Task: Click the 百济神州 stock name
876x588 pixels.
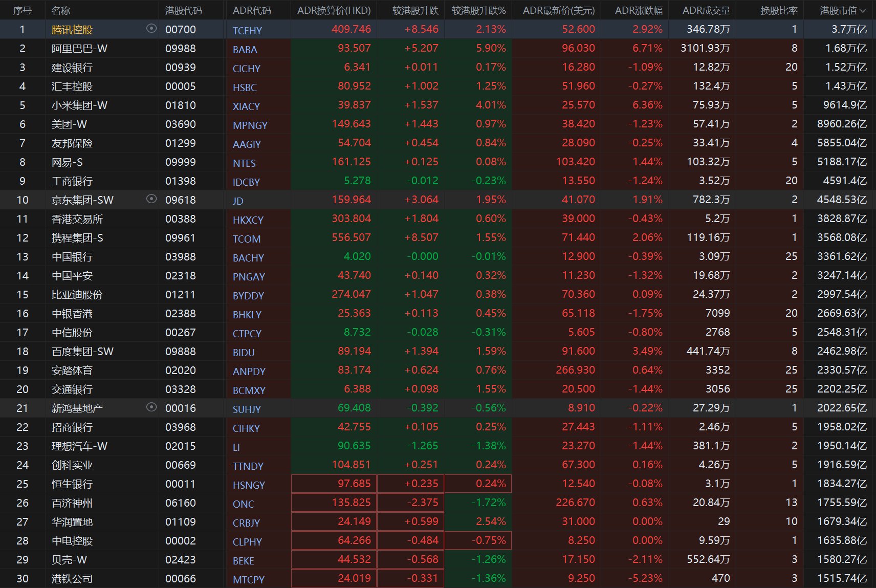Action: coord(72,503)
